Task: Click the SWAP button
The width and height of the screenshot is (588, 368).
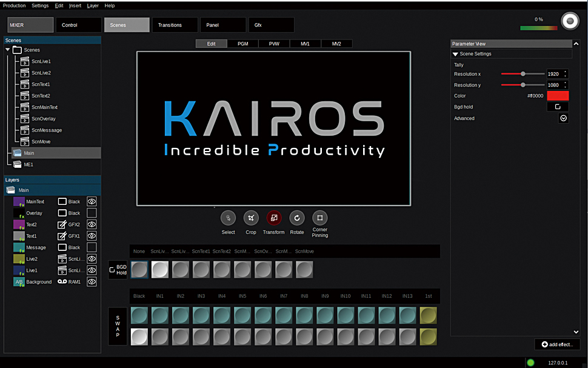Action: point(118,326)
